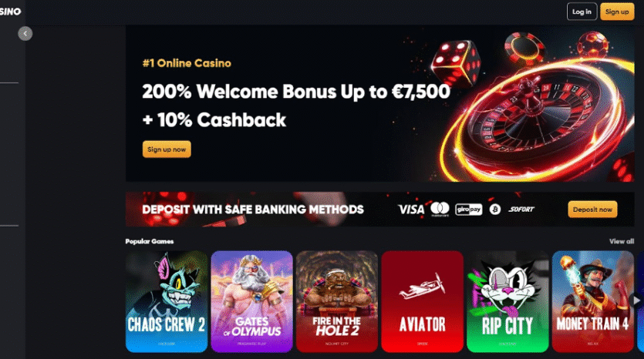Click the Sofort payment logo

(x=521, y=210)
